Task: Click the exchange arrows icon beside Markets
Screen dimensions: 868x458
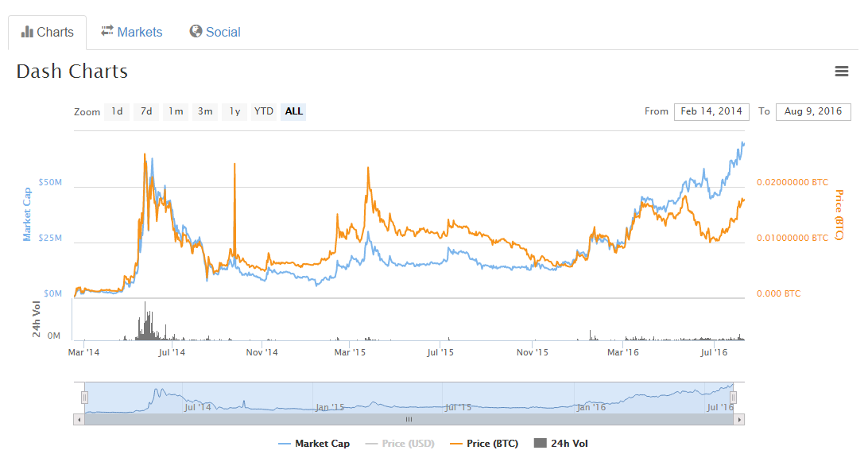Action: point(106,32)
